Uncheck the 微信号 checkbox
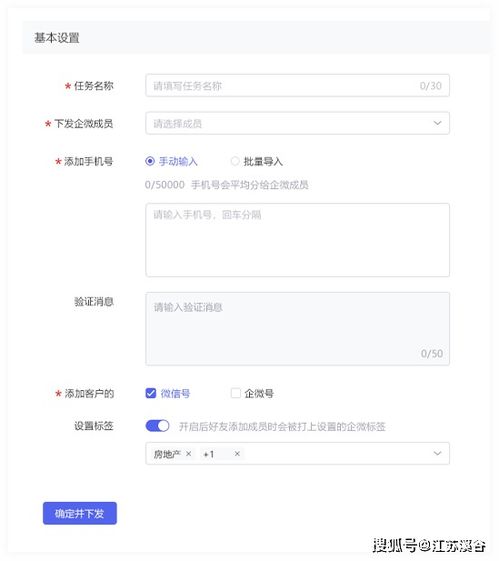 click(x=151, y=393)
